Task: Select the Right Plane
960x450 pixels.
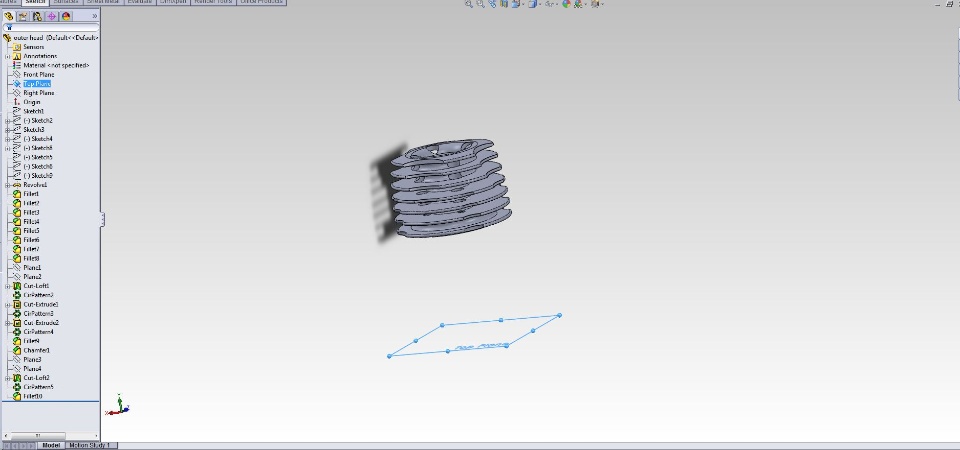Action: [34, 93]
